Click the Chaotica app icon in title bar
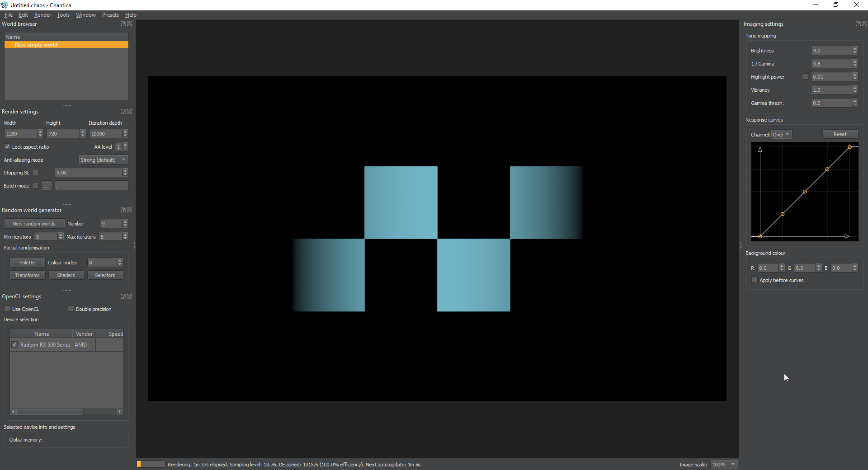This screenshot has width=868, height=470. click(5, 5)
